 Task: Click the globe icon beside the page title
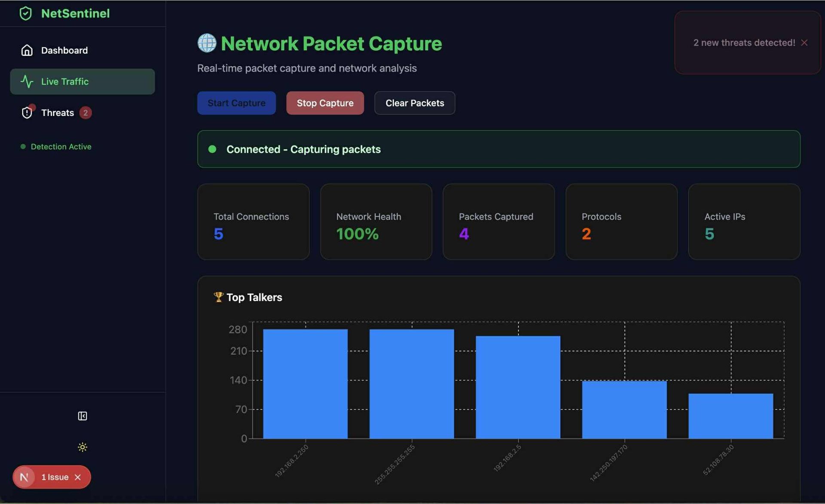[x=207, y=43]
